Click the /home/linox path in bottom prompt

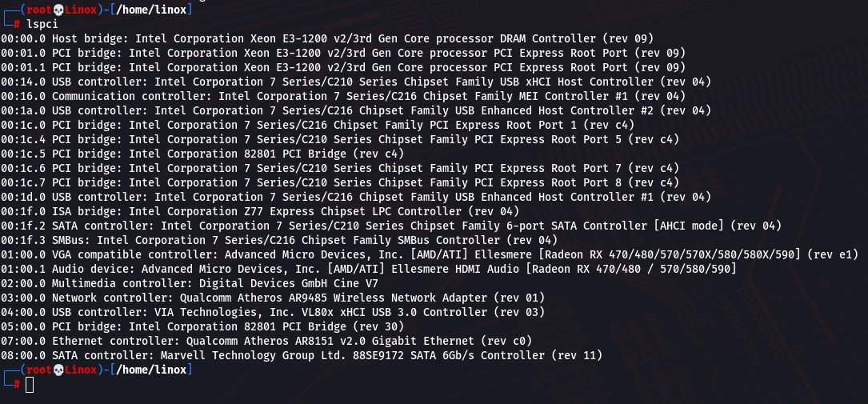point(151,370)
